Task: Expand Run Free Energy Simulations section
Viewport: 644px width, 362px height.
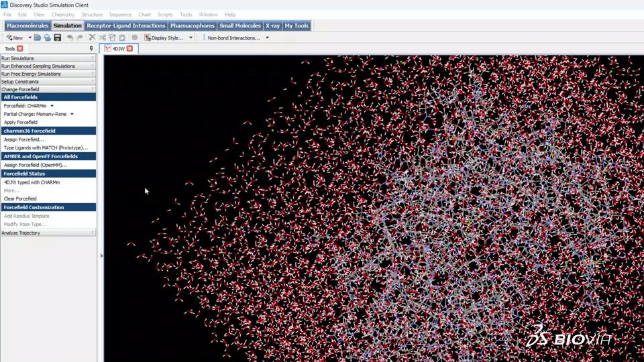Action: pyautogui.click(x=48, y=74)
